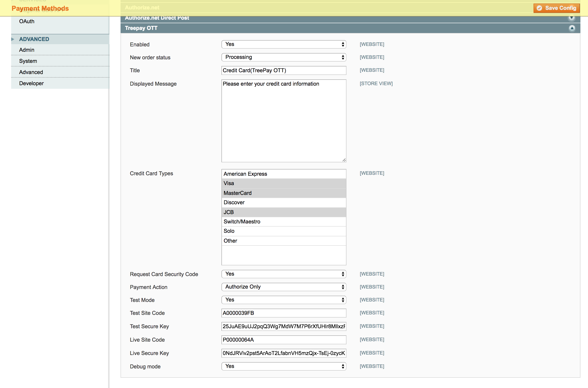The width and height of the screenshot is (588, 388).
Task: Open OAuth in the sidebar
Action: click(x=27, y=21)
